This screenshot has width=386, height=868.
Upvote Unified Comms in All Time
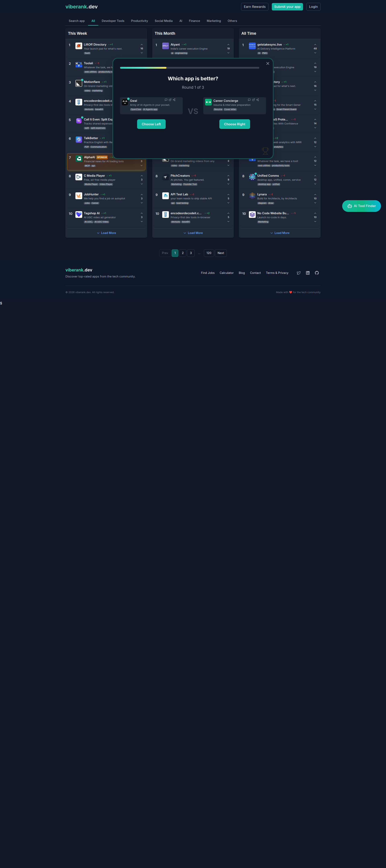pos(315,175)
